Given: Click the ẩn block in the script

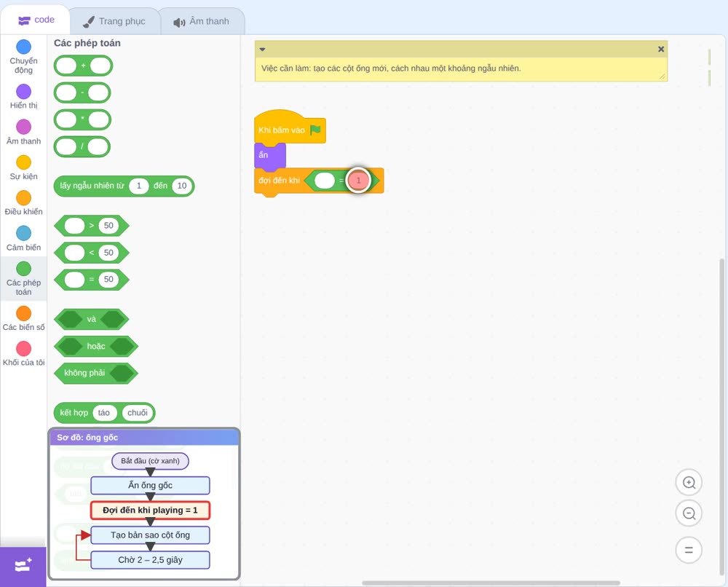Looking at the screenshot, I should pos(269,155).
